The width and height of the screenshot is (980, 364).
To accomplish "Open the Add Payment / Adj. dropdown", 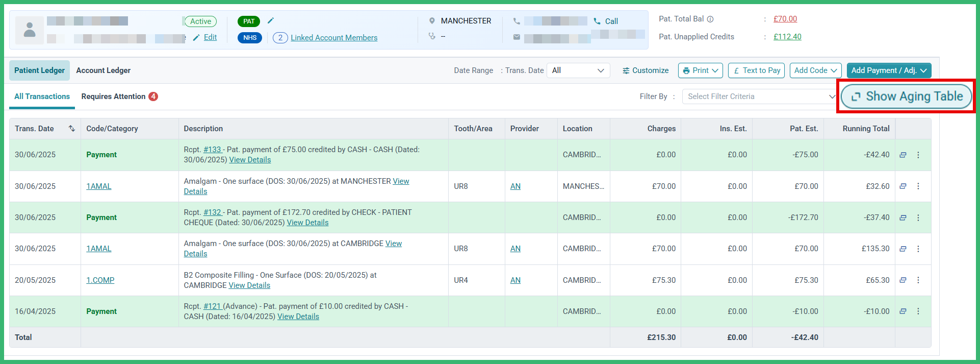I will tap(889, 70).
